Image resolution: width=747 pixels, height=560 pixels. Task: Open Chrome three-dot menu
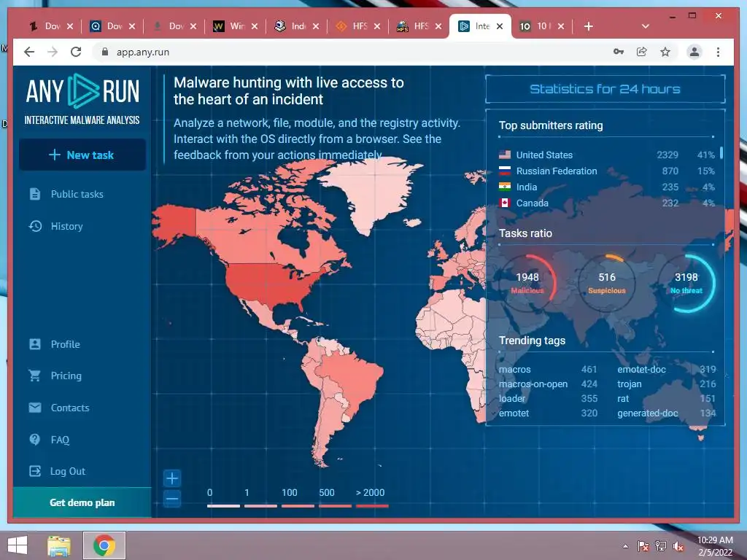pyautogui.click(x=718, y=52)
